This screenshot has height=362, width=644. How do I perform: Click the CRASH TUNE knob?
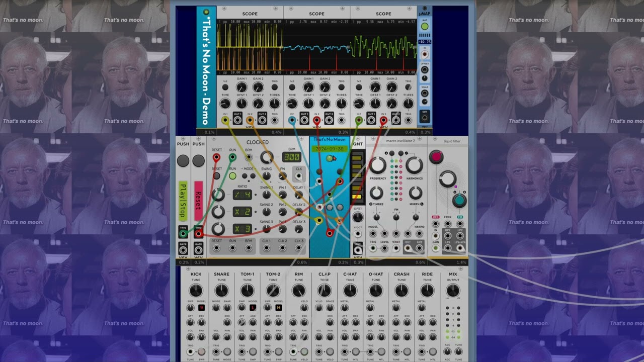(401, 291)
